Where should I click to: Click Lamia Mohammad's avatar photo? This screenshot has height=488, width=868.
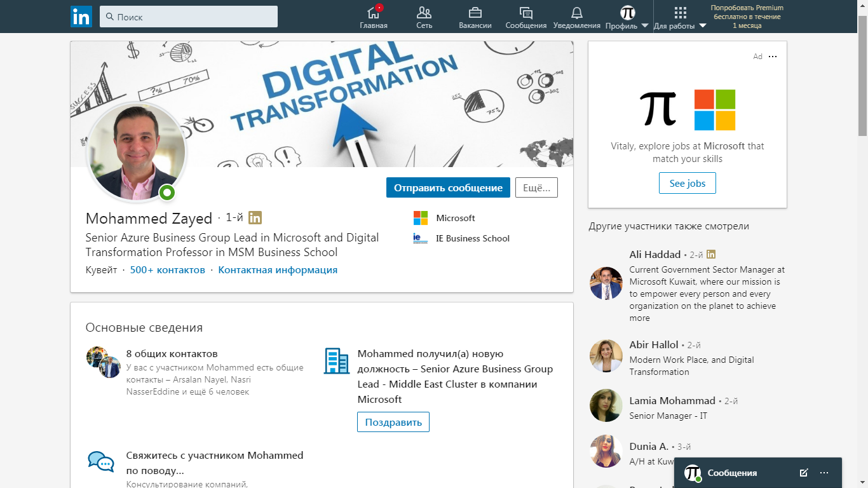(606, 405)
